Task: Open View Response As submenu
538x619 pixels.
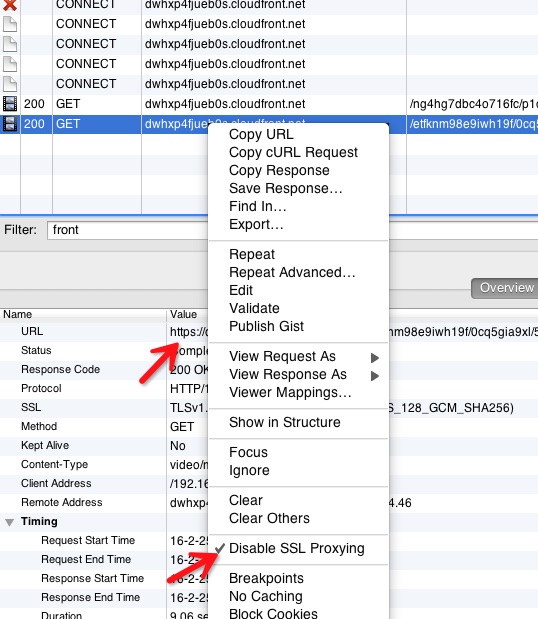Action: click(298, 375)
